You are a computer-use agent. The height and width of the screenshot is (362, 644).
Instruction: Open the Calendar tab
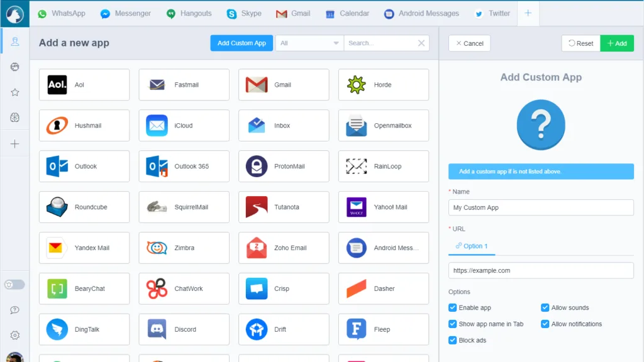tap(347, 14)
